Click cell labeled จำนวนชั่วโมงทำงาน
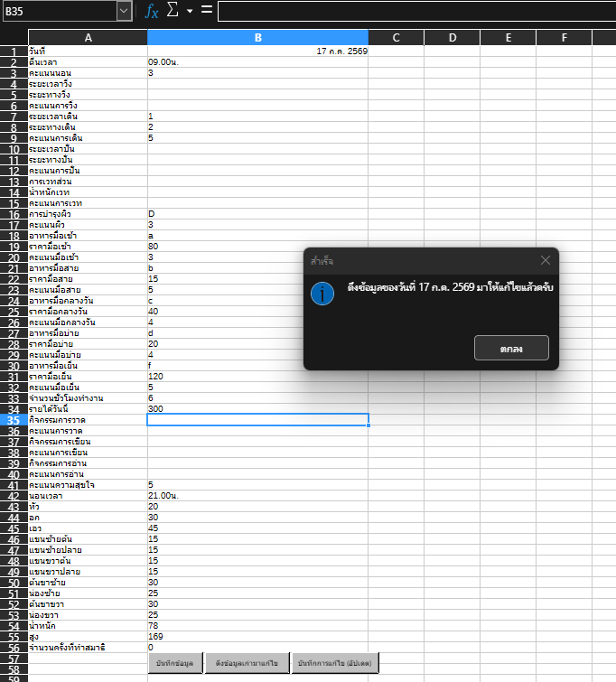The height and width of the screenshot is (682, 616). point(88,398)
